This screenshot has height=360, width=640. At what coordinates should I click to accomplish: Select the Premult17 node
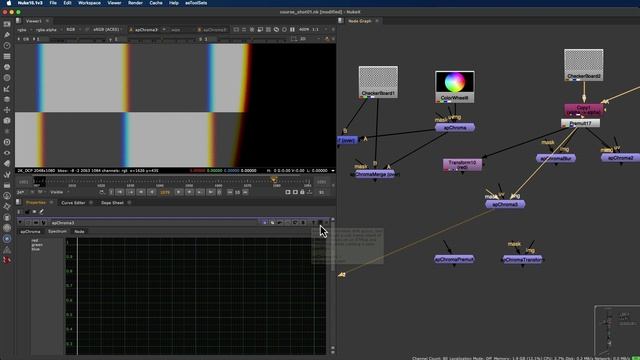[x=580, y=123]
